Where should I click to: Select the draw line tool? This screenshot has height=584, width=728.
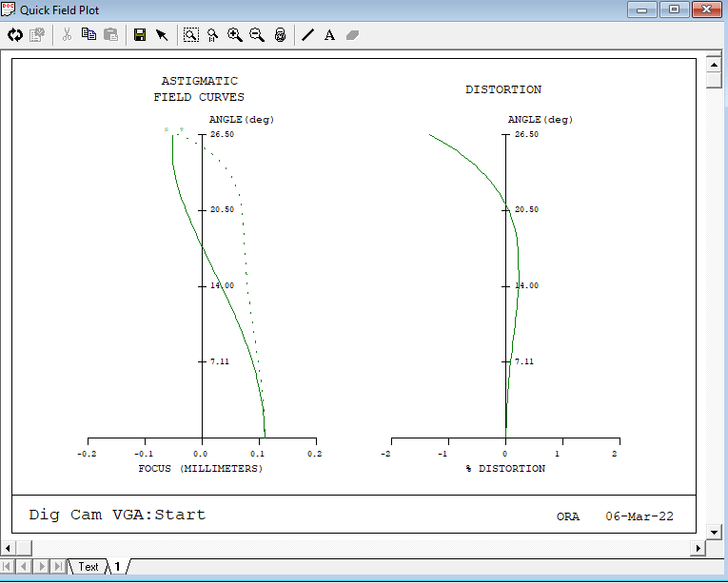[x=307, y=35]
